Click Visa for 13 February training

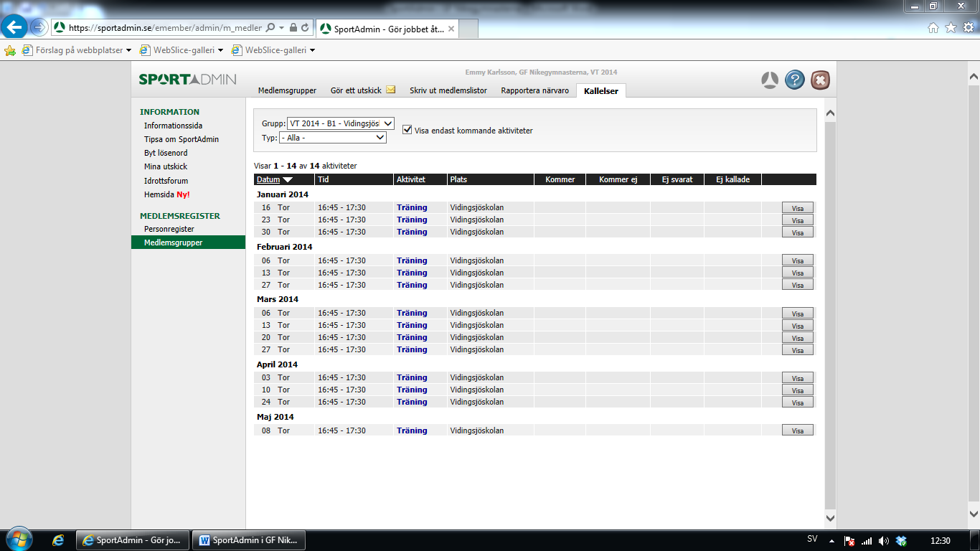tap(798, 273)
